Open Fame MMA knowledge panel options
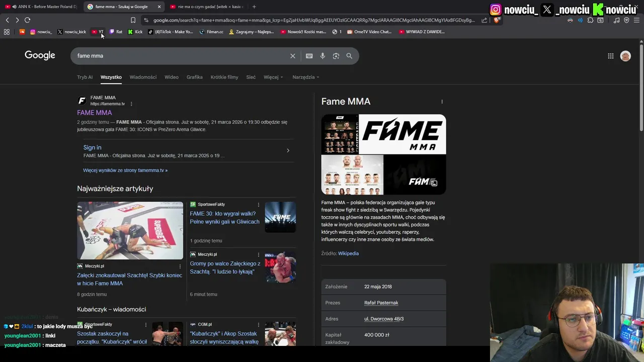This screenshot has height=362, width=644. [x=442, y=102]
